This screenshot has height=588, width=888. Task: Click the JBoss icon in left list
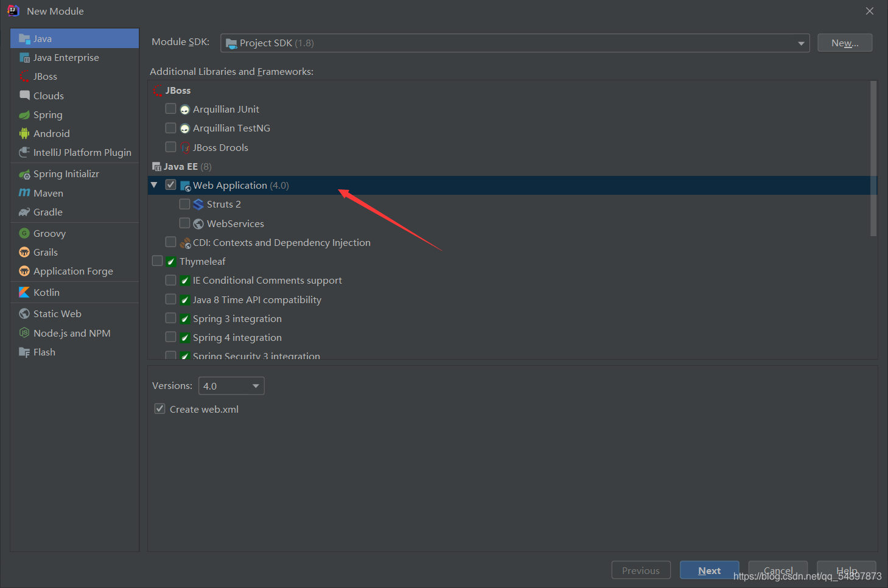(x=24, y=76)
